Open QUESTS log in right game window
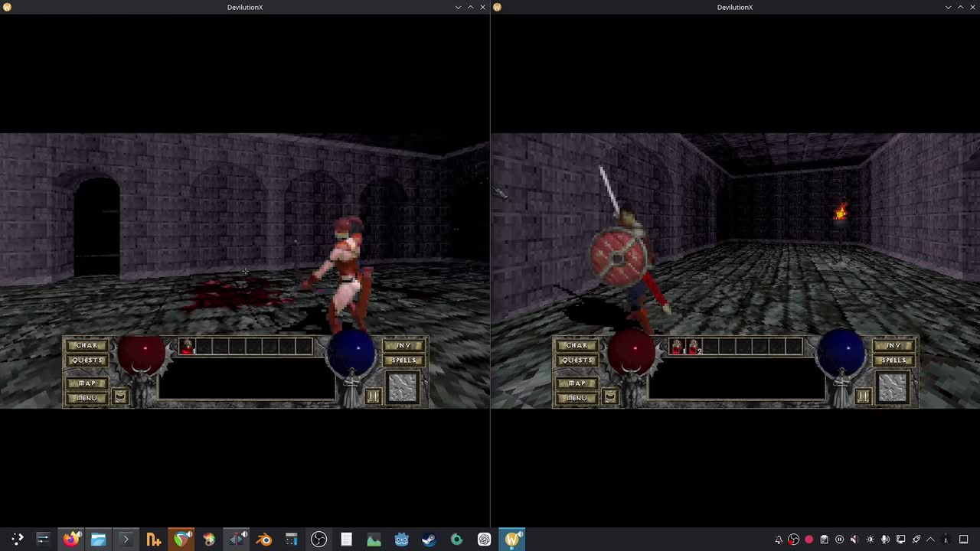 [577, 360]
